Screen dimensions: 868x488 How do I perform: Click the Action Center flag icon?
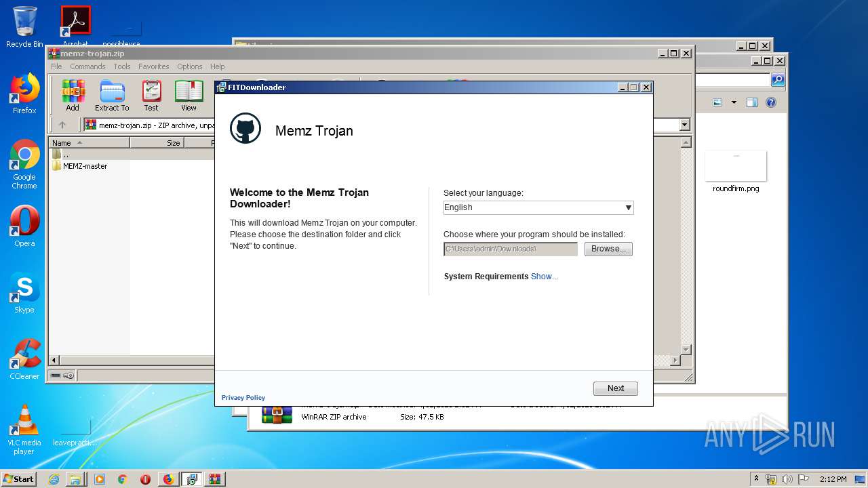pyautogui.click(x=804, y=479)
